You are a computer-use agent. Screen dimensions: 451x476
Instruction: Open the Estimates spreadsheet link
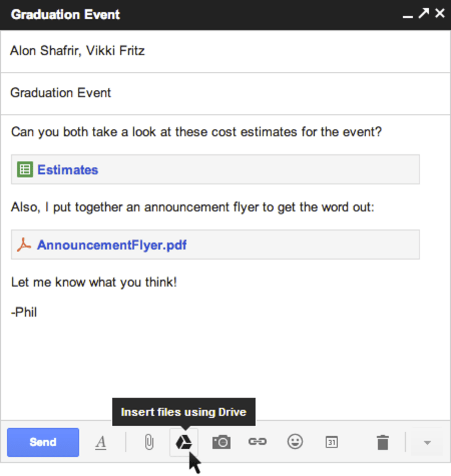click(68, 170)
